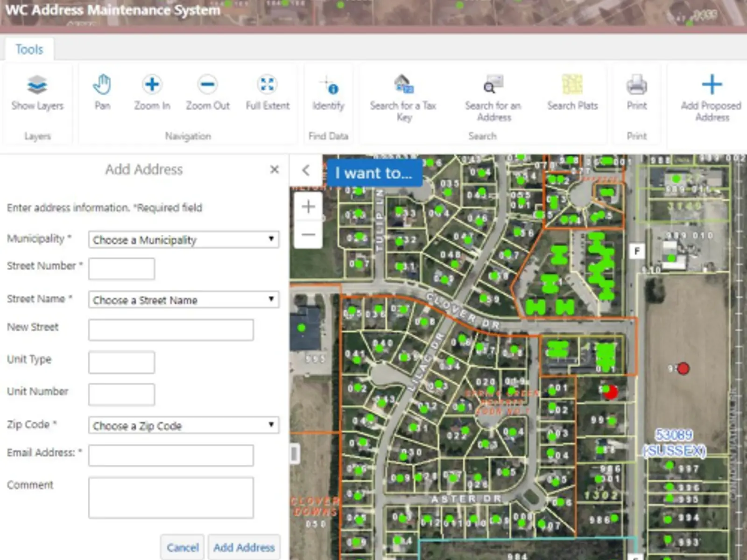The width and height of the screenshot is (747, 560).
Task: Open Search for a Tax Key
Action: tap(403, 98)
